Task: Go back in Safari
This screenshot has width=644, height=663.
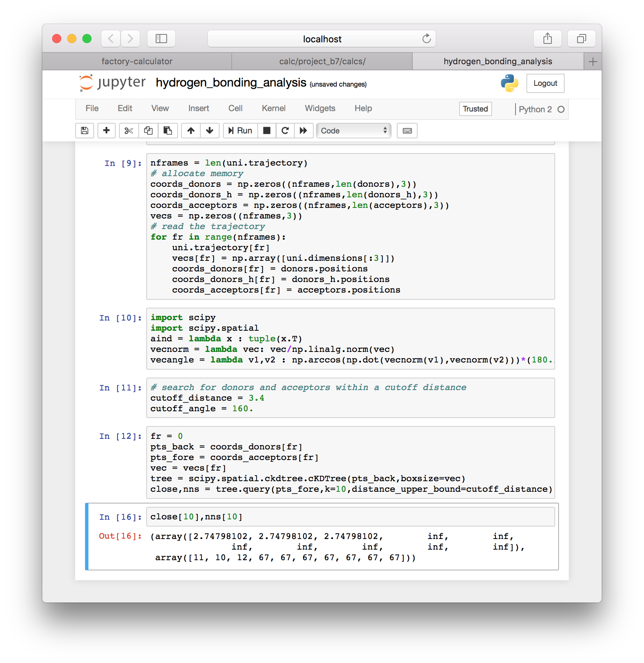Action: click(111, 39)
